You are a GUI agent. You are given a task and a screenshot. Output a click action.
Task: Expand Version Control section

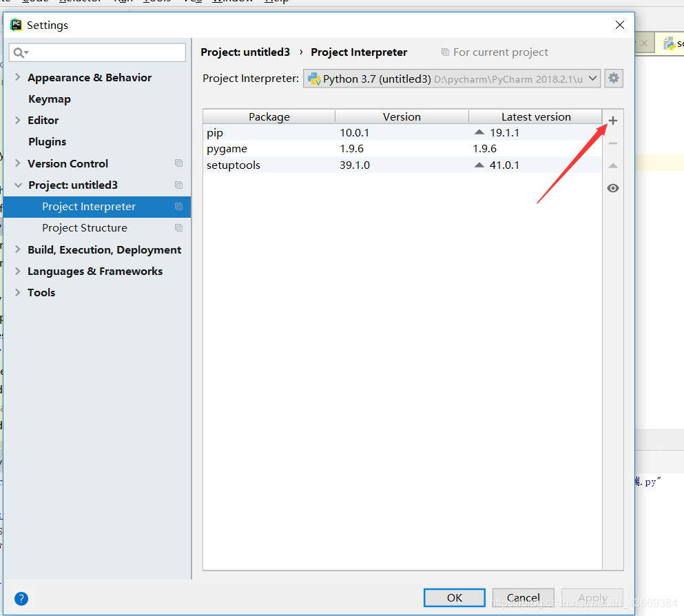pos(17,163)
